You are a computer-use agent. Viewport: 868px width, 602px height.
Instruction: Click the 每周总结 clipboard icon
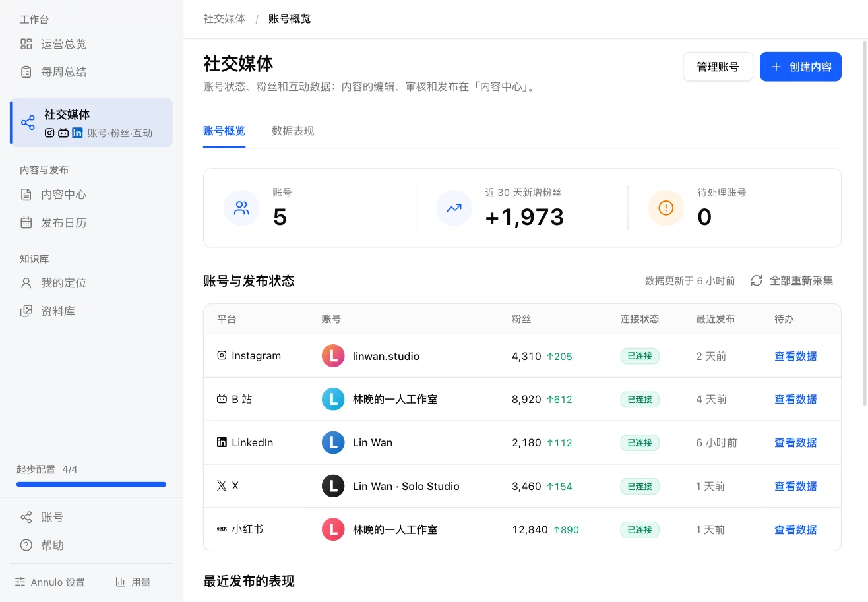click(x=26, y=72)
